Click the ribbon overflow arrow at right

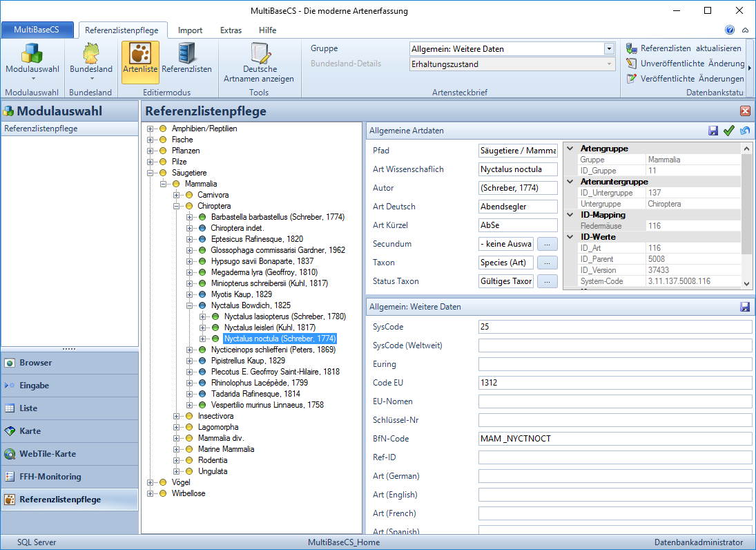pyautogui.click(x=750, y=68)
